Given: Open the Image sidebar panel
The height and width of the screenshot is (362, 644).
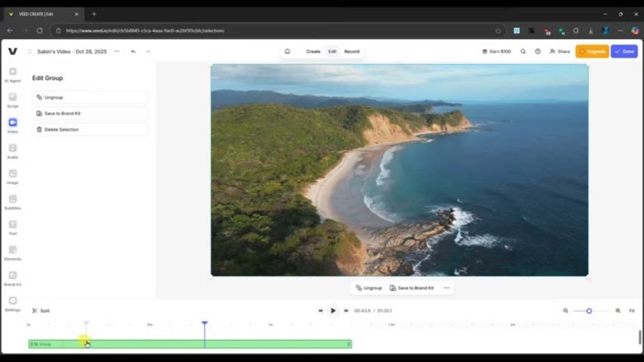Looking at the screenshot, I should click(13, 177).
